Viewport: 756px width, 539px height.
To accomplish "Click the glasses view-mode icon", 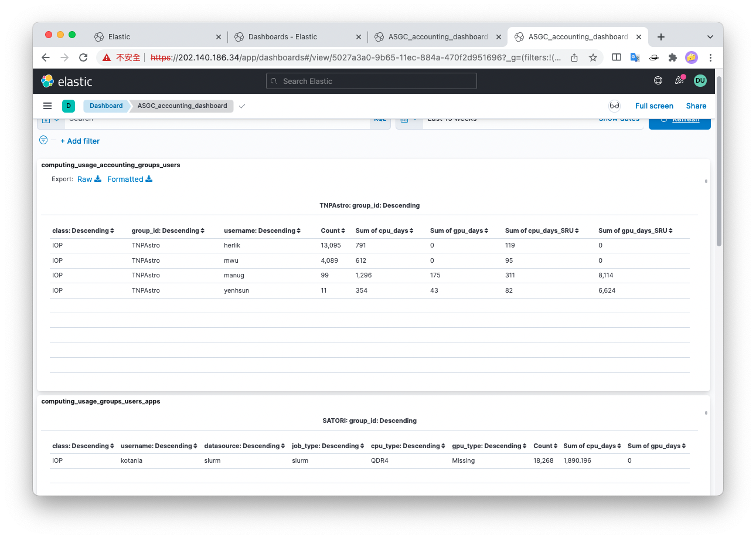I will point(614,106).
